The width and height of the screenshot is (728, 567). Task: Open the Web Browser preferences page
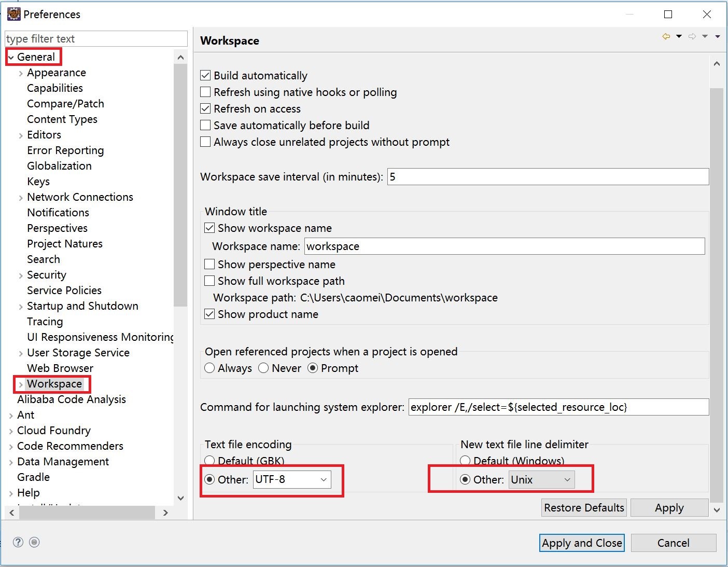[60, 368]
